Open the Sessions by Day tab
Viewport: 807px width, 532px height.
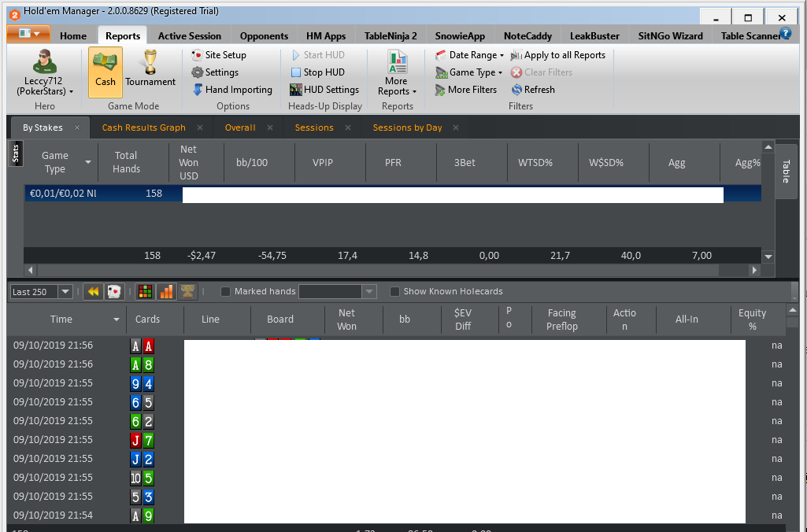click(407, 127)
